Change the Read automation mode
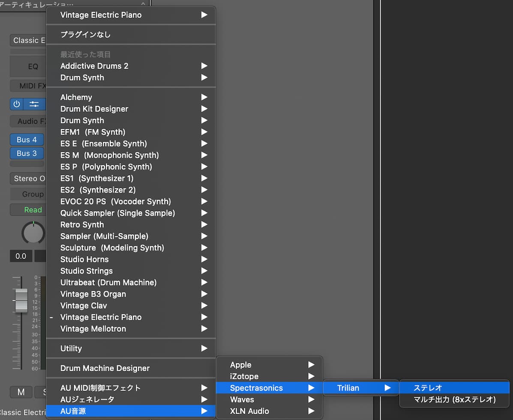513x420 pixels. point(28,210)
